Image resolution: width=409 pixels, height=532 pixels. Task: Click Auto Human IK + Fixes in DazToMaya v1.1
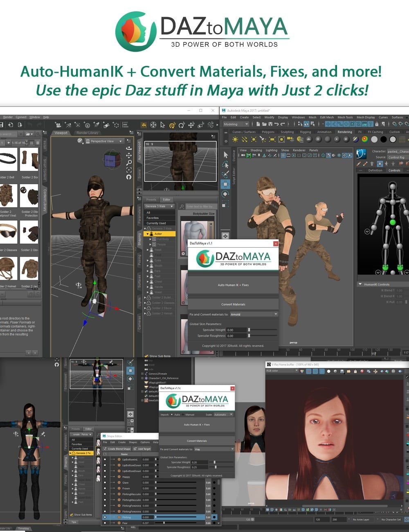[233, 285]
